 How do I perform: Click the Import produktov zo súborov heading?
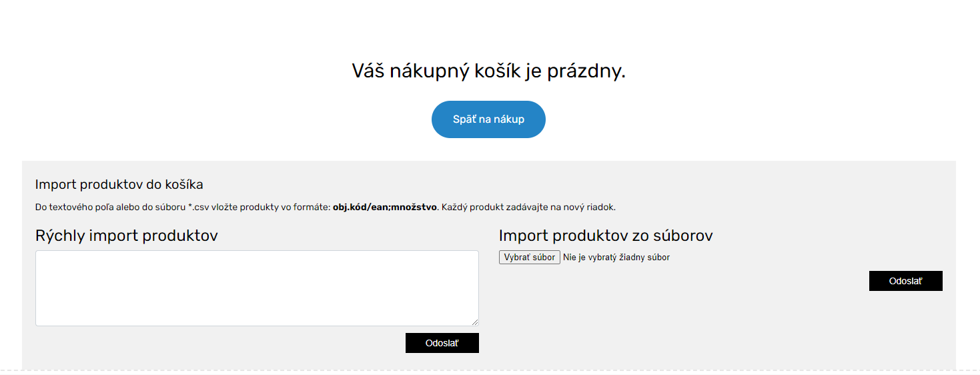[x=606, y=236]
